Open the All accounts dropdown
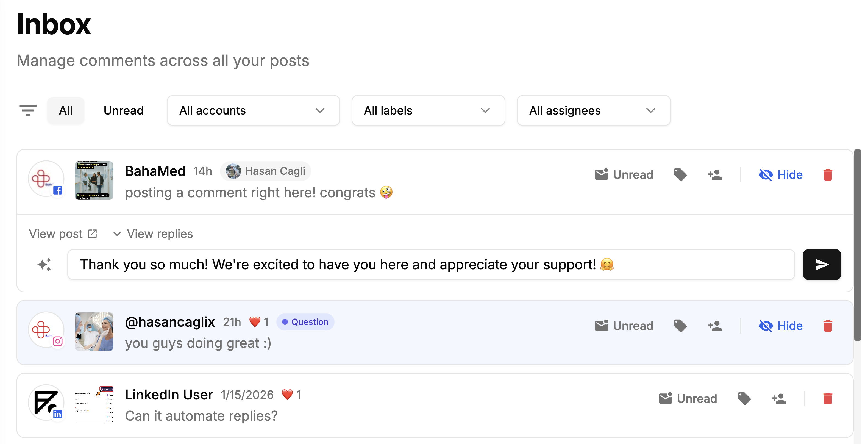 click(253, 110)
